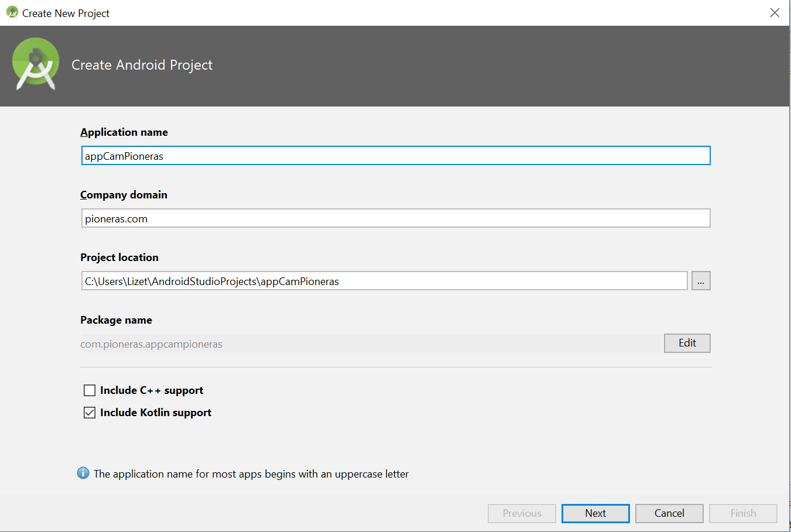
Task: Close the Create New Project dialog
Action: click(x=775, y=12)
